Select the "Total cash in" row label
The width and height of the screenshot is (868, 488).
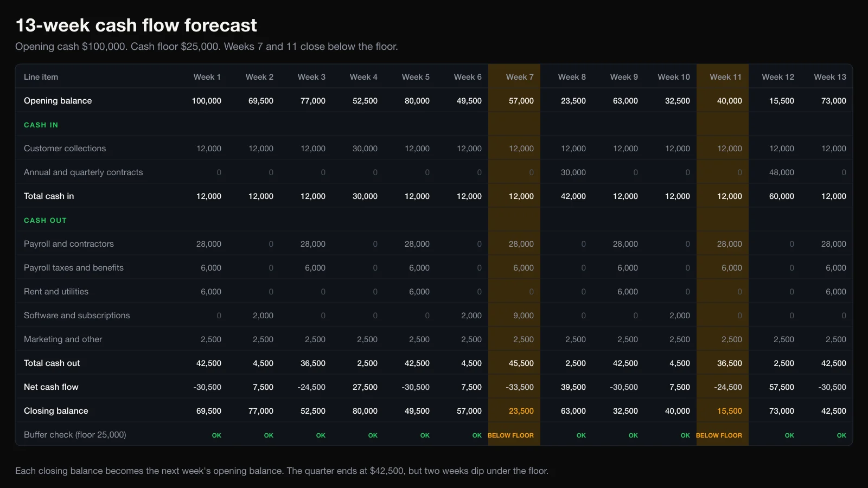coord(49,196)
